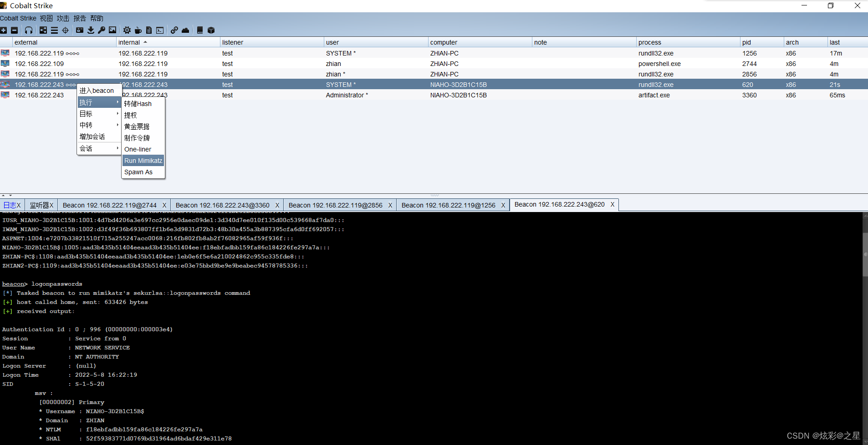Screen dimensions: 868x445
Task: Select the Administrator * user cell
Action: [x=376, y=95]
